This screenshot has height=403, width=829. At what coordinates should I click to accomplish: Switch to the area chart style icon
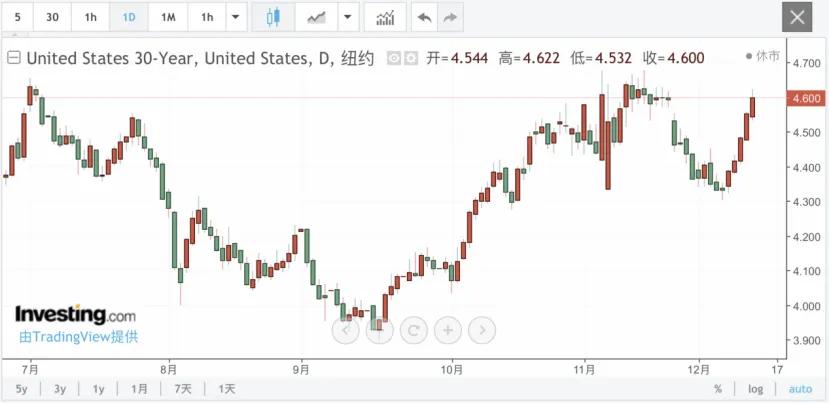(x=316, y=17)
